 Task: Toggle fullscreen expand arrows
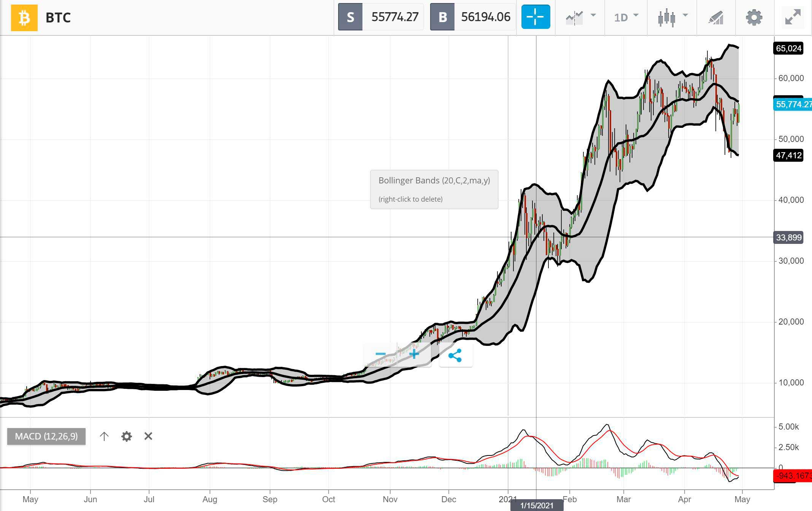[x=793, y=17]
